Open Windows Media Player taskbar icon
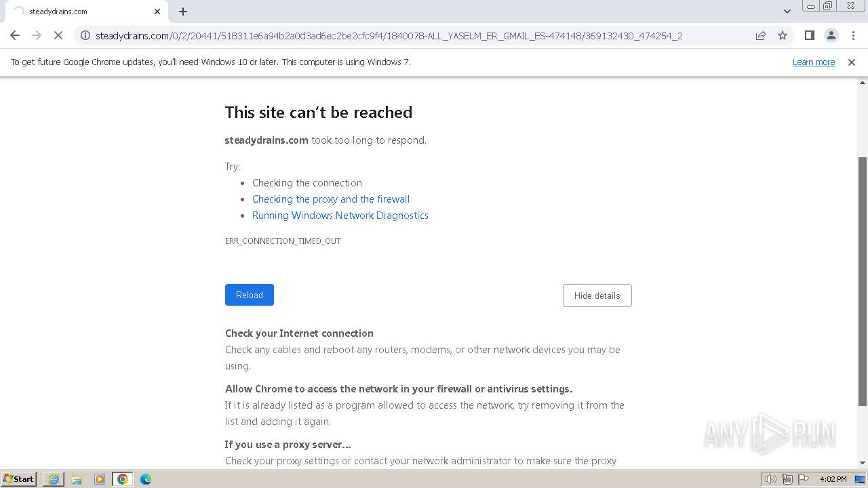The height and width of the screenshot is (488, 868). pos(100,479)
